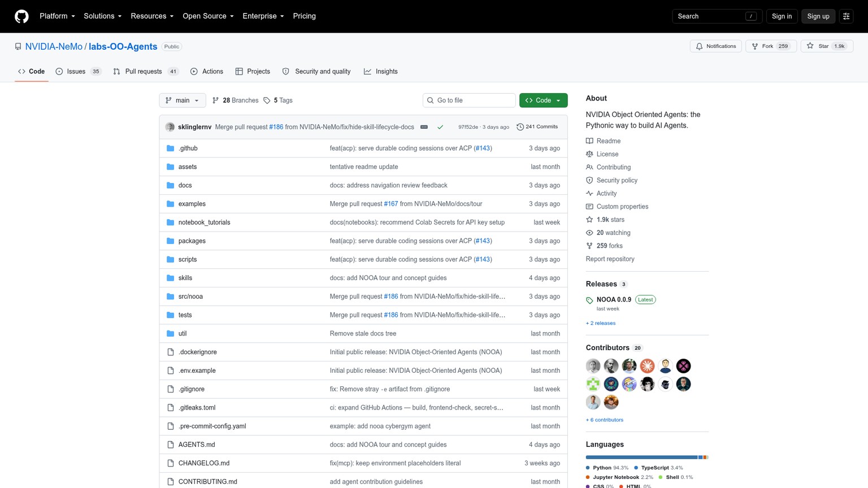Open the packages folder
This screenshot has height=488, width=868.
pos(192,241)
